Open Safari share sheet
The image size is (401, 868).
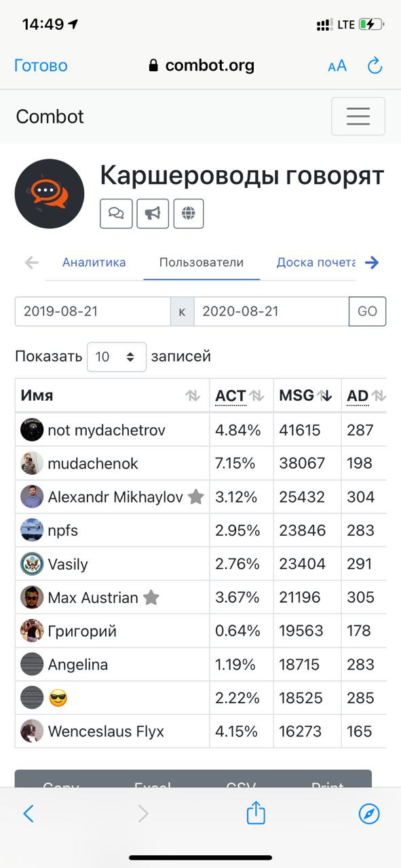pos(255,812)
